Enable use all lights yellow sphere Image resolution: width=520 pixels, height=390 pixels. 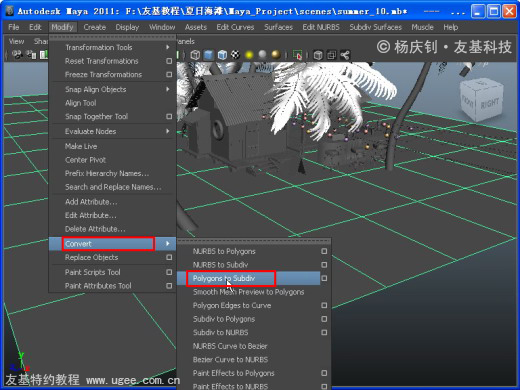tap(249, 55)
